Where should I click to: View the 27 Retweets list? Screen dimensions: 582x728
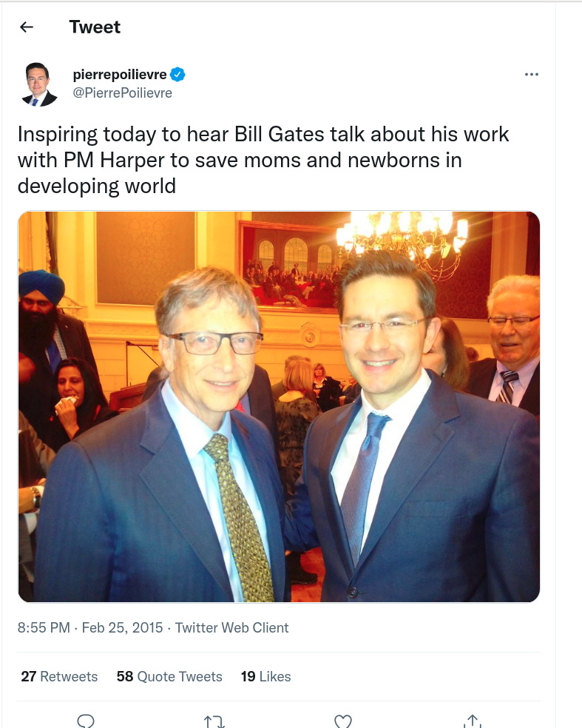pyautogui.click(x=59, y=676)
